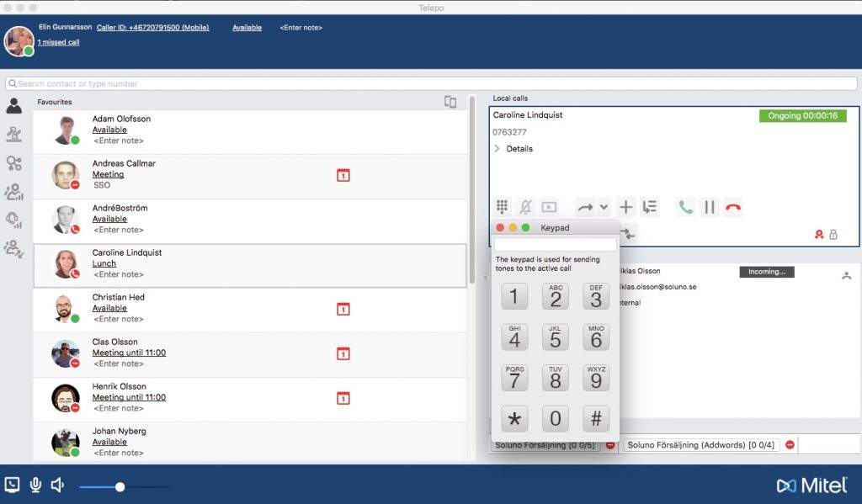Click the Ongoing 00:00:16 call status
Screen dimensions: 862x504
(x=802, y=115)
